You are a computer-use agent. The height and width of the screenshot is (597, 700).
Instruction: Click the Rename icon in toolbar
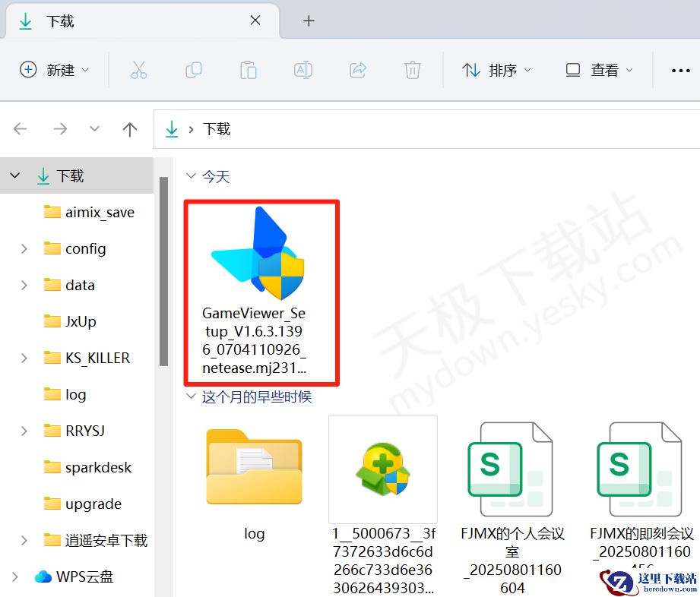pyautogui.click(x=303, y=70)
